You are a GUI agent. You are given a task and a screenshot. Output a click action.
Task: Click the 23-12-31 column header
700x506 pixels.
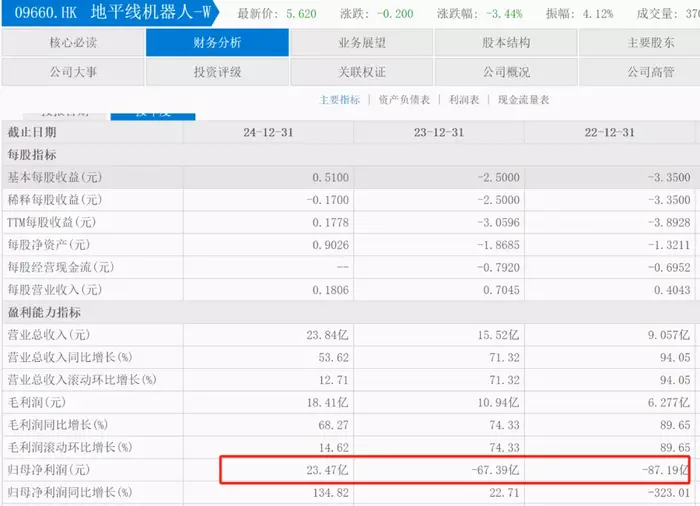tap(439, 133)
